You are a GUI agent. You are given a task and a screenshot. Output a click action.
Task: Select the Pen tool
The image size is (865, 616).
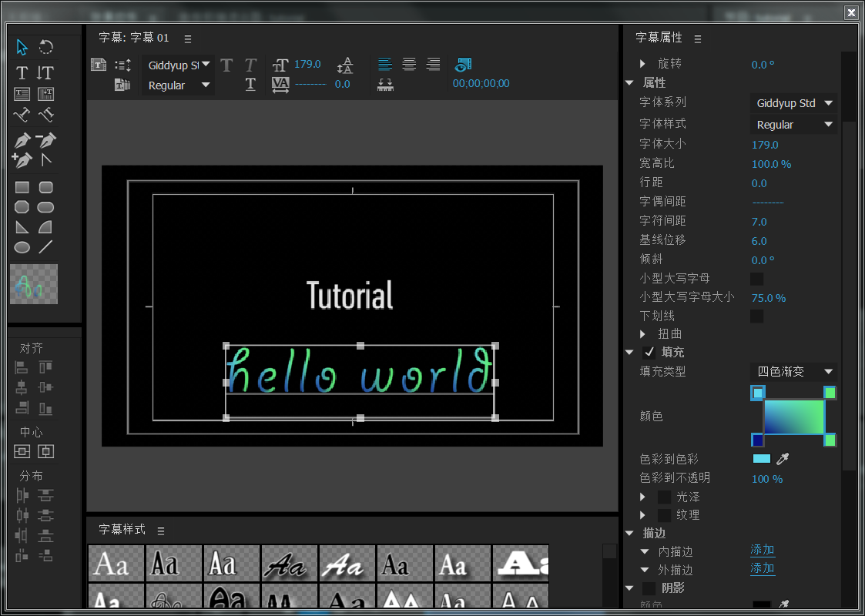point(22,141)
